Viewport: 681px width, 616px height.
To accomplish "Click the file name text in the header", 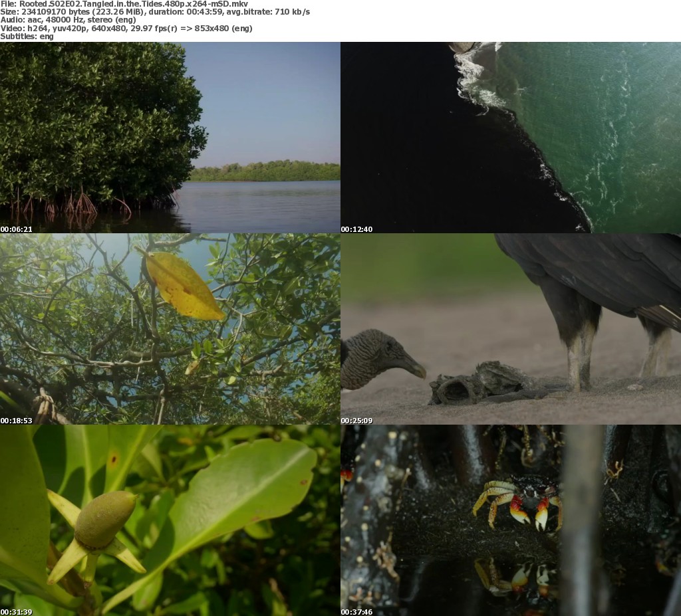I will pos(124,4).
